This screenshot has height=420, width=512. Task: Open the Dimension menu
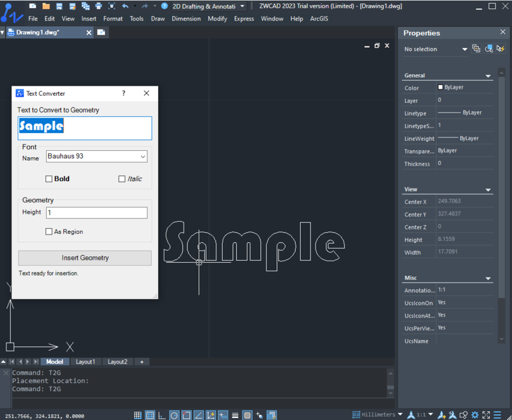point(186,19)
